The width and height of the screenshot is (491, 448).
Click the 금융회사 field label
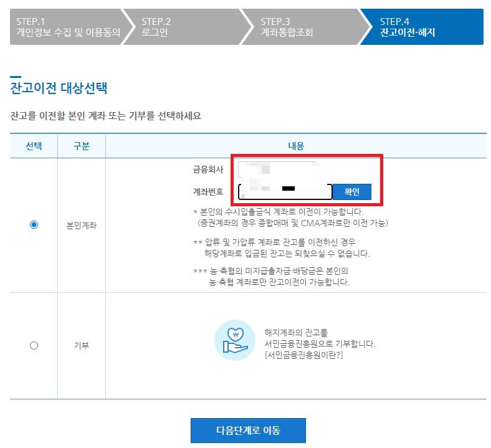click(x=208, y=169)
